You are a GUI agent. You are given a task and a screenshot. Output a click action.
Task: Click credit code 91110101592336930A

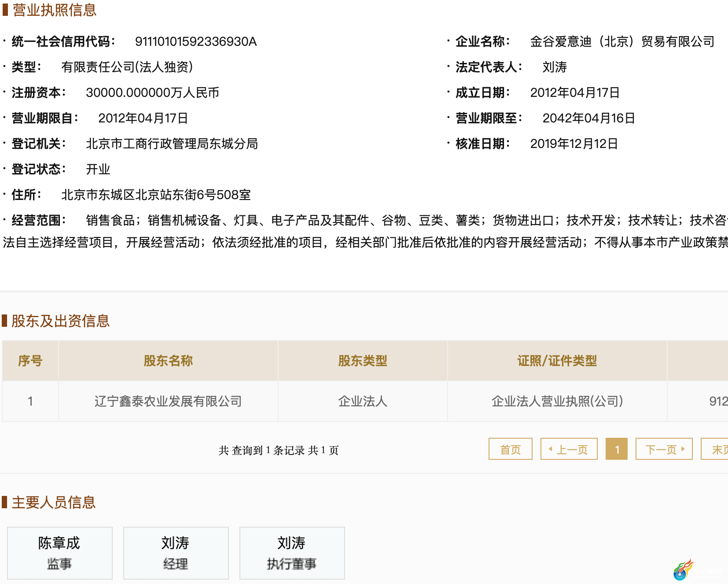(196, 41)
